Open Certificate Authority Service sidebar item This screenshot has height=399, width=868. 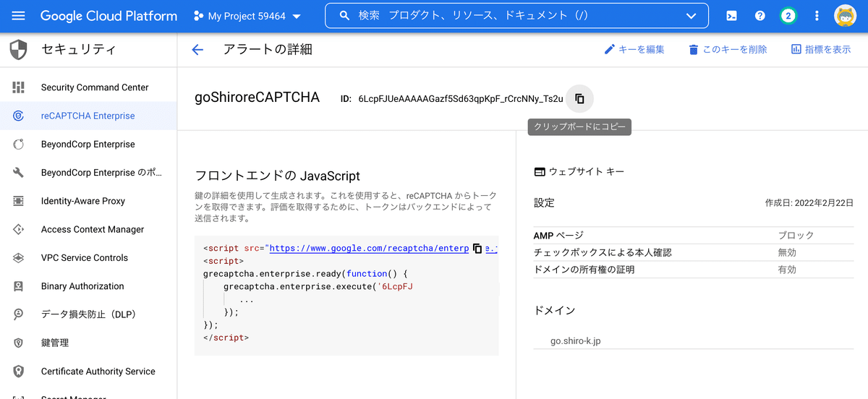(88, 372)
